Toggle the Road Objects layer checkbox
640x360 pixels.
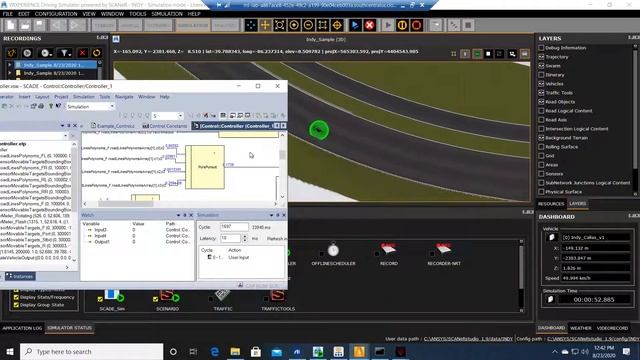pos(541,102)
